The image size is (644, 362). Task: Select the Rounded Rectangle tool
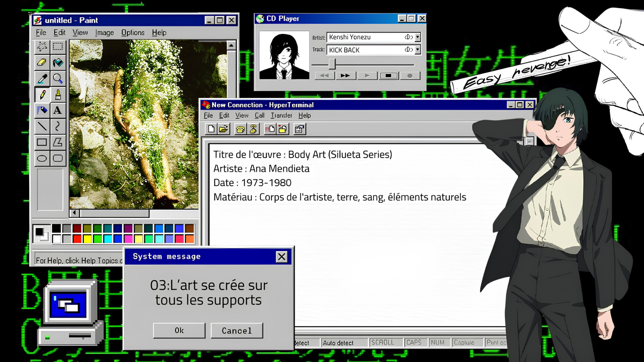point(58,158)
